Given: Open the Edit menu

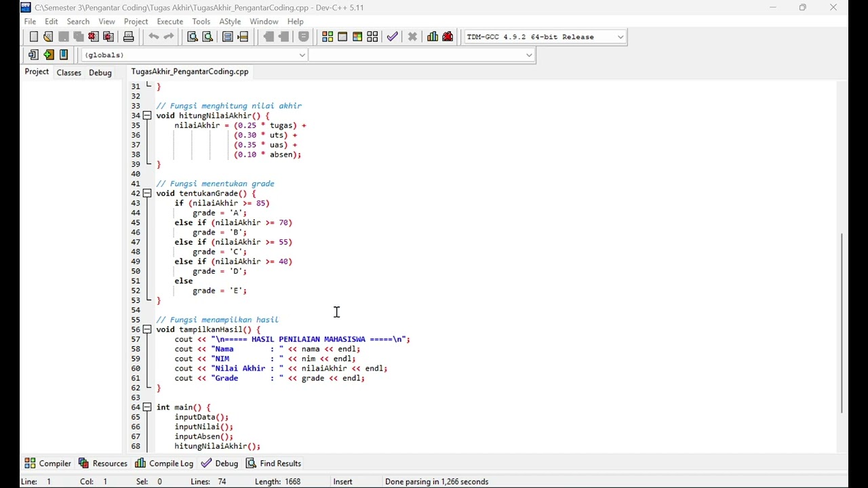Looking at the screenshot, I should click(x=52, y=21).
